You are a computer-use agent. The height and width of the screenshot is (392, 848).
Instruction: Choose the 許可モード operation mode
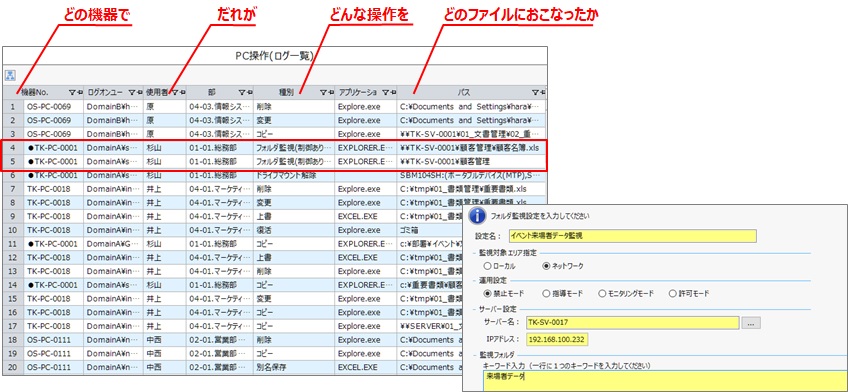[673, 294]
